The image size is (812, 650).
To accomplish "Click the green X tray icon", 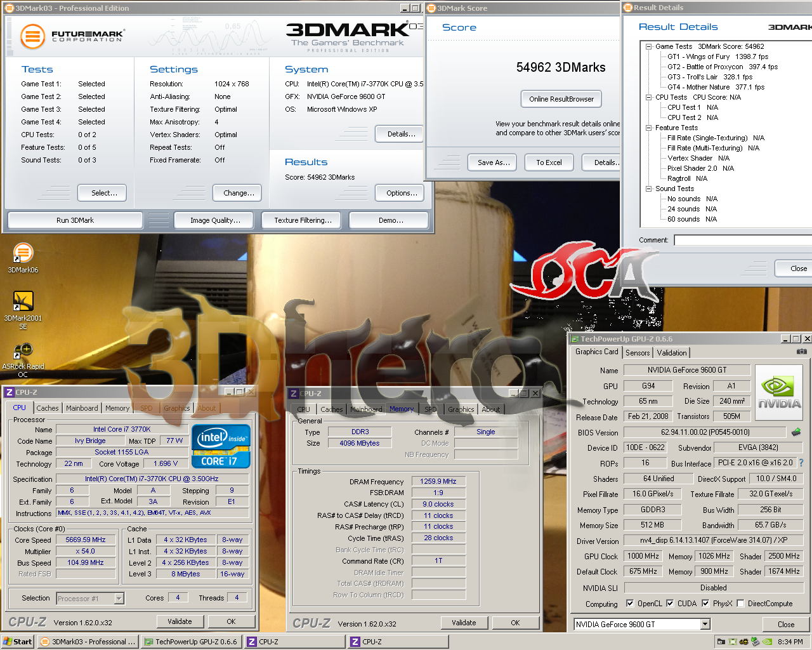I will click(x=733, y=642).
